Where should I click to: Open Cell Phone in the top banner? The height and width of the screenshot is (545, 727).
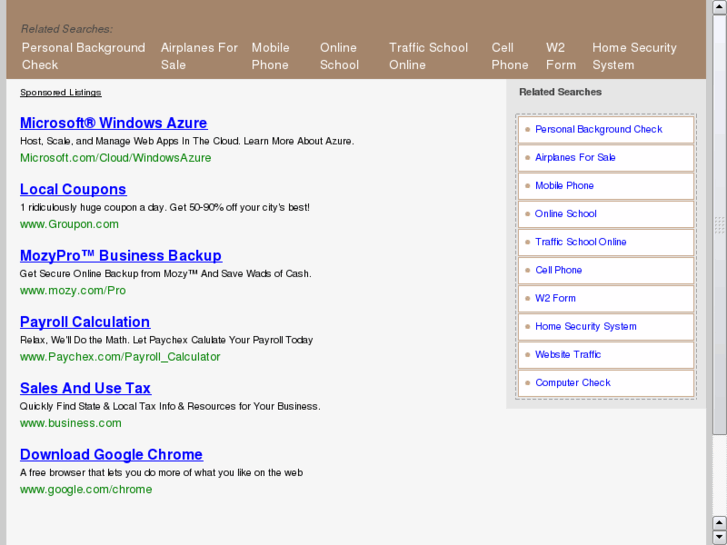pyautogui.click(x=510, y=56)
